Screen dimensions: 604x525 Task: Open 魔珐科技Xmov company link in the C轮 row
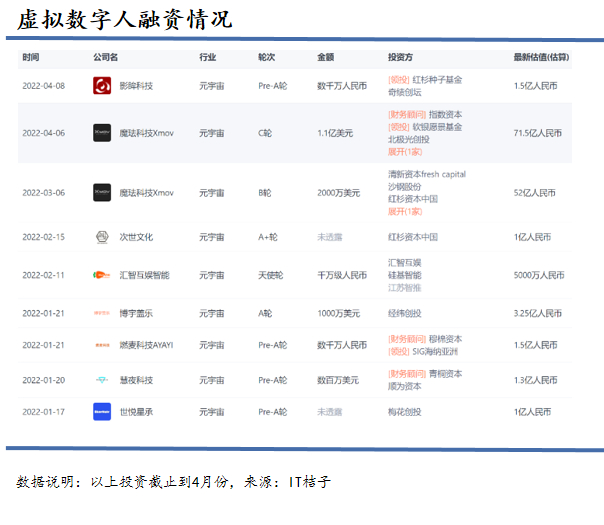tap(146, 133)
